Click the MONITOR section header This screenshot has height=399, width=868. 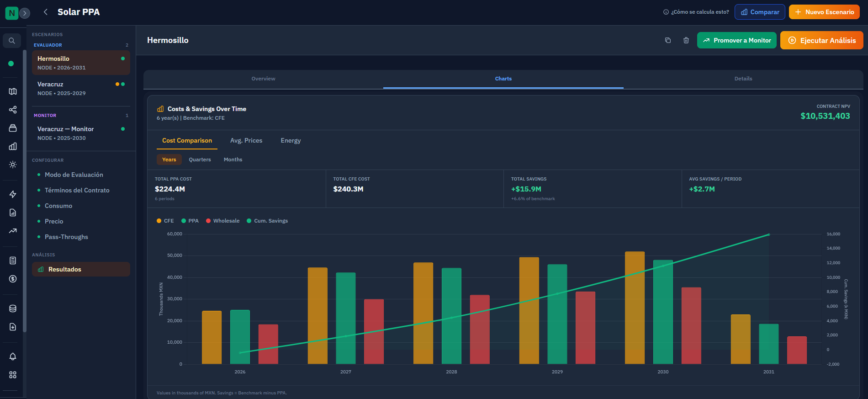[45, 116]
